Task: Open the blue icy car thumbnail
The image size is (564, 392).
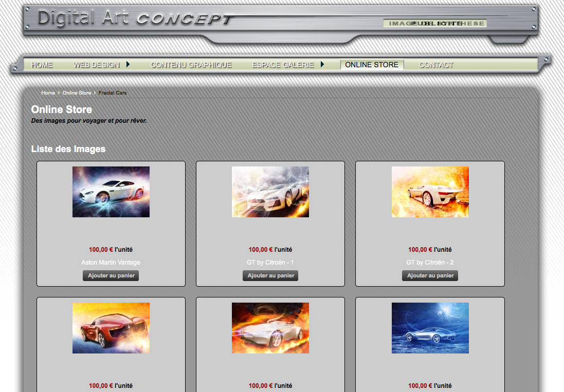Action: click(x=430, y=328)
